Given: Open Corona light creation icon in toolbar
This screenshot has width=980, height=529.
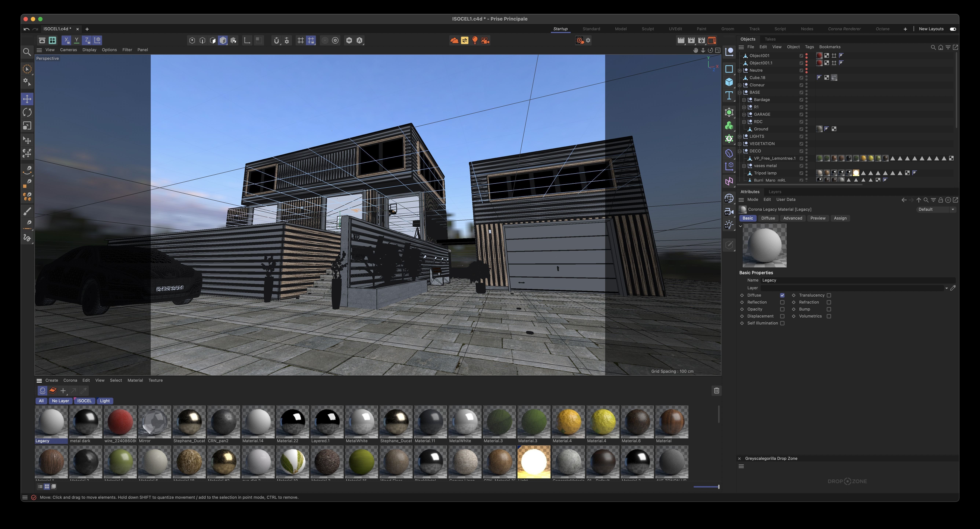Looking at the screenshot, I should [x=475, y=40].
